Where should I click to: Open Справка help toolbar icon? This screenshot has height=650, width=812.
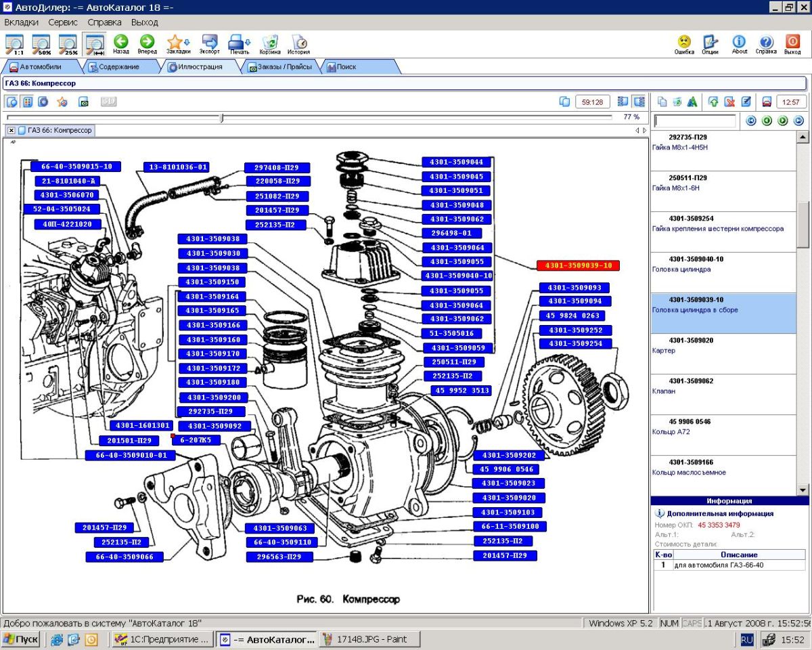pos(766,44)
